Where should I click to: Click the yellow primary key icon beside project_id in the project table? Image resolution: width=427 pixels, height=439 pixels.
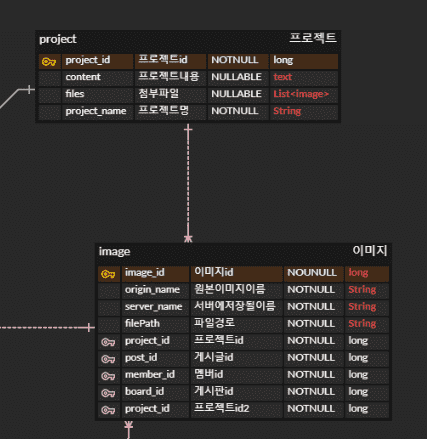point(49,62)
